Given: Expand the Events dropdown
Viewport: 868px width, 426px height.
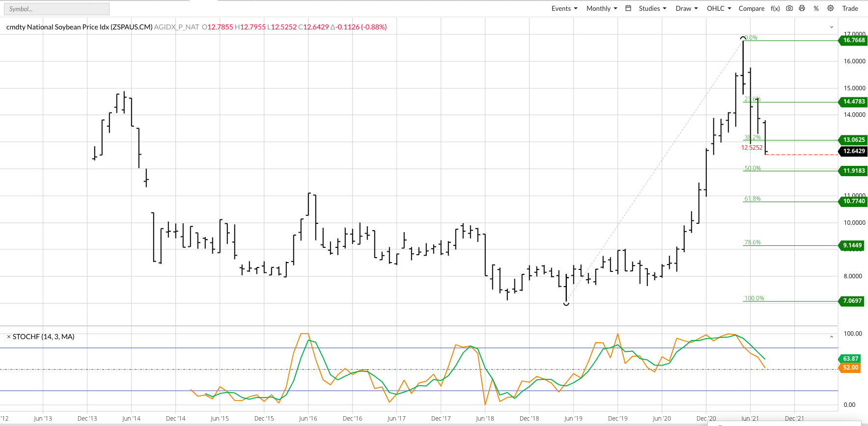Looking at the screenshot, I should (564, 8).
